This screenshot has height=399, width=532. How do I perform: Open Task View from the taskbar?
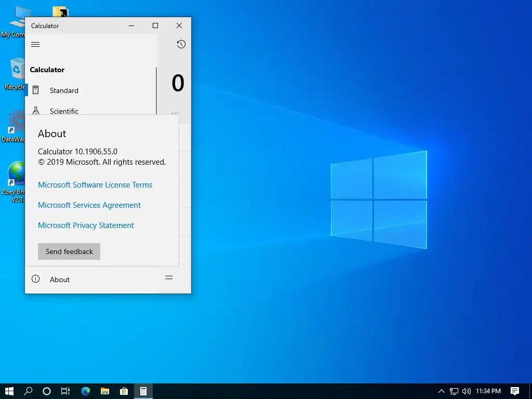65,391
